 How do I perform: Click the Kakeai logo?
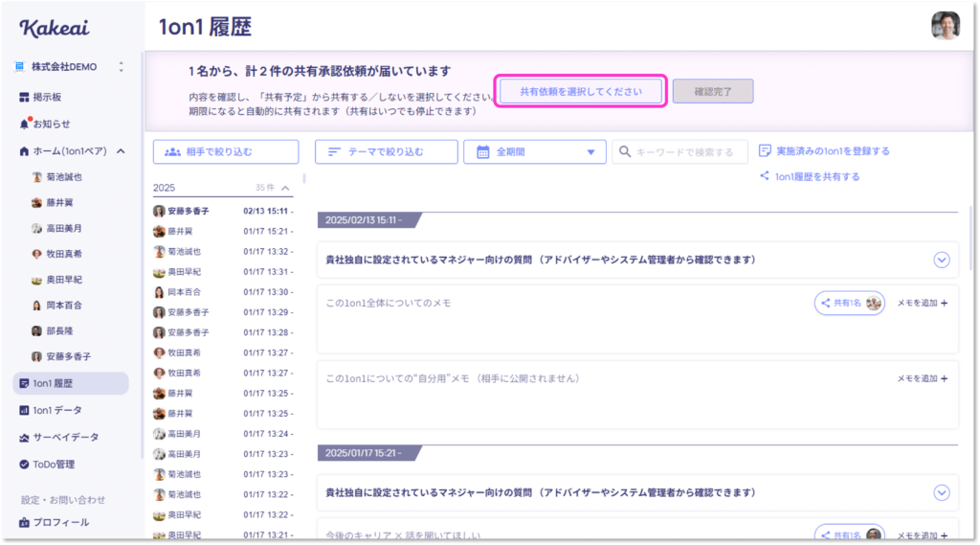tap(55, 28)
